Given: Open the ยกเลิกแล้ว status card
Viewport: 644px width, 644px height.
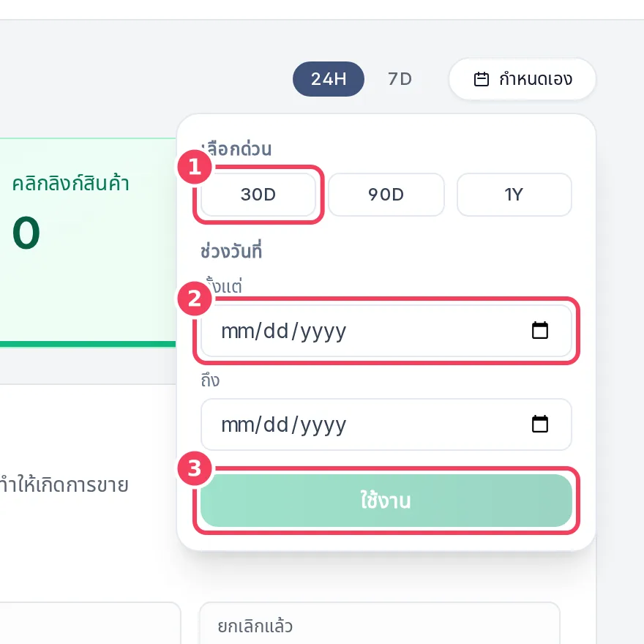Looking at the screenshot, I should (x=380, y=623).
